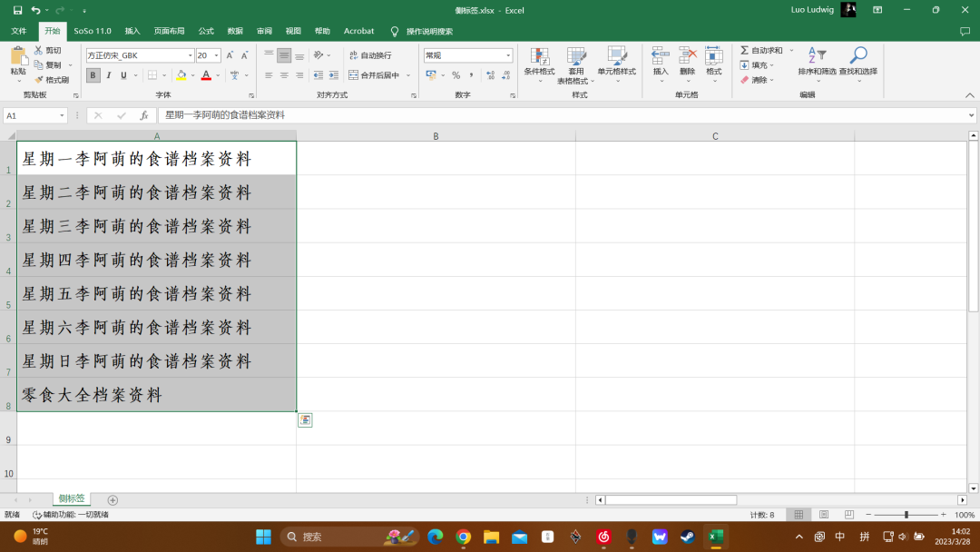This screenshot has width=980, height=552.
Task: Open Find and Select (查找和选择)
Action: (x=858, y=64)
